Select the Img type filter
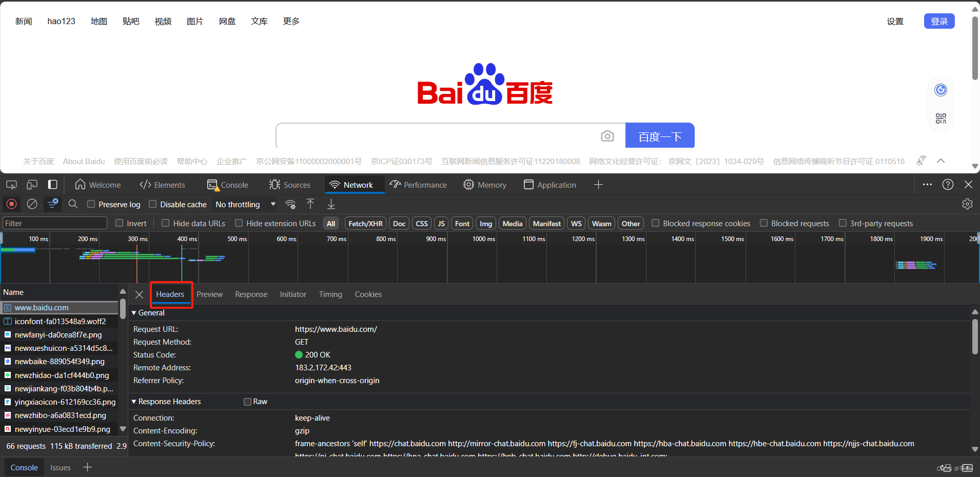Viewport: 980px width, 477px height. (x=486, y=224)
